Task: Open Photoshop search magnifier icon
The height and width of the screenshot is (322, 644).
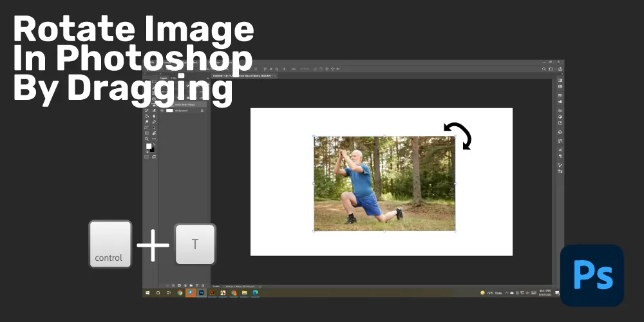Action: [544, 69]
